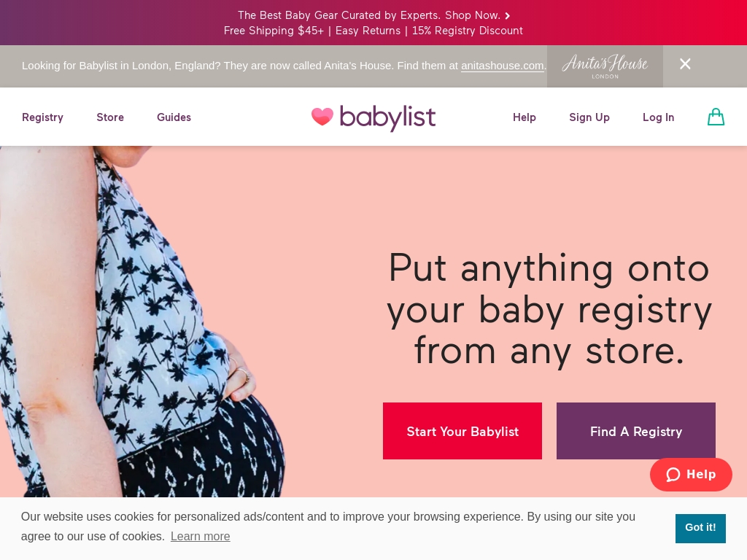
Task: Open Learn more in the cookie notice
Action: click(x=200, y=537)
